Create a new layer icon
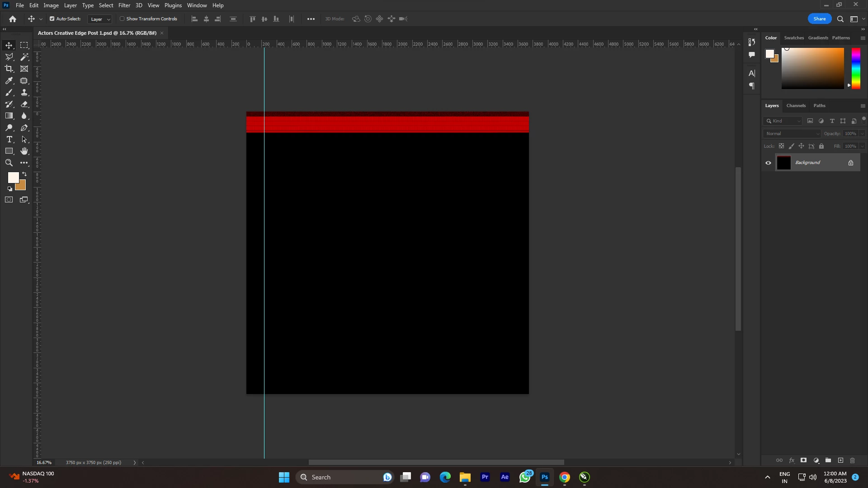 [x=840, y=460]
